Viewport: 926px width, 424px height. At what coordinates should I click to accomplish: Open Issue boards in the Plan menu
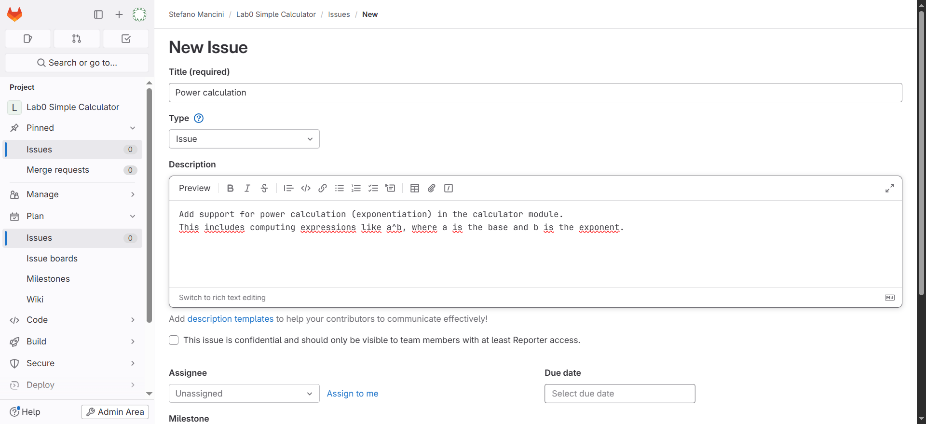52,258
